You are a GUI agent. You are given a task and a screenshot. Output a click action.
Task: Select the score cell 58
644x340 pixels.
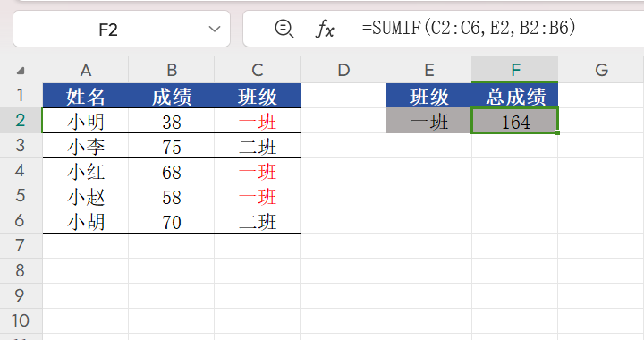click(171, 196)
